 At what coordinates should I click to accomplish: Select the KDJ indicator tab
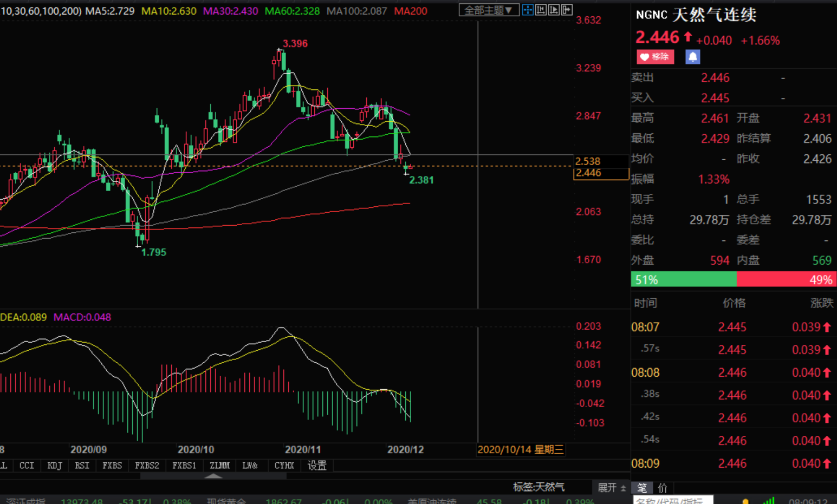54,466
